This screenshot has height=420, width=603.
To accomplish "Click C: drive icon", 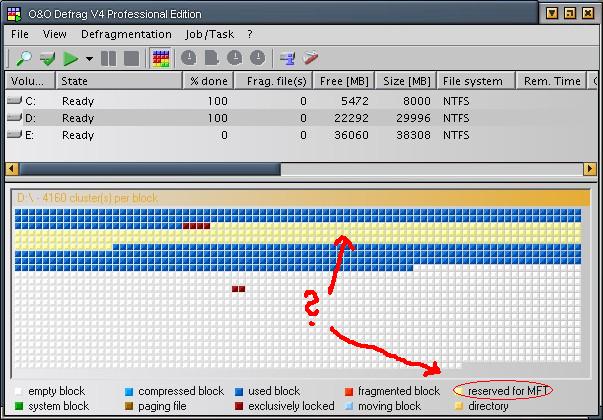I will coord(14,101).
